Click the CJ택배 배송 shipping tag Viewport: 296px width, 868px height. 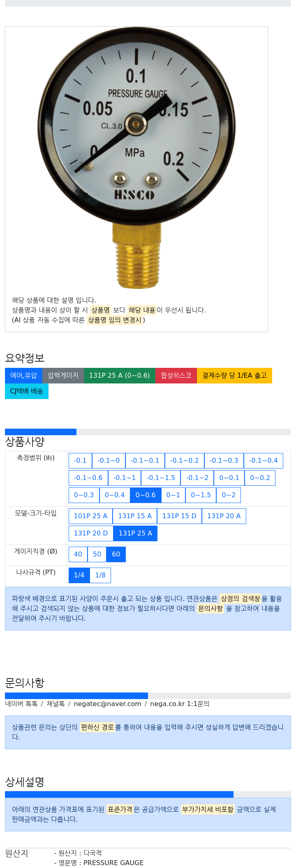click(27, 391)
